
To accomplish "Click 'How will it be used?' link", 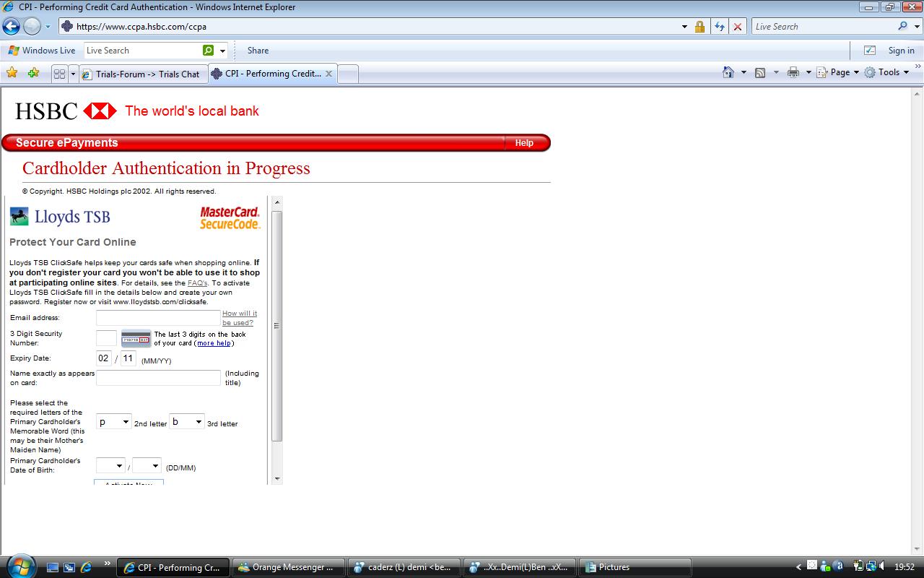I will [239, 318].
